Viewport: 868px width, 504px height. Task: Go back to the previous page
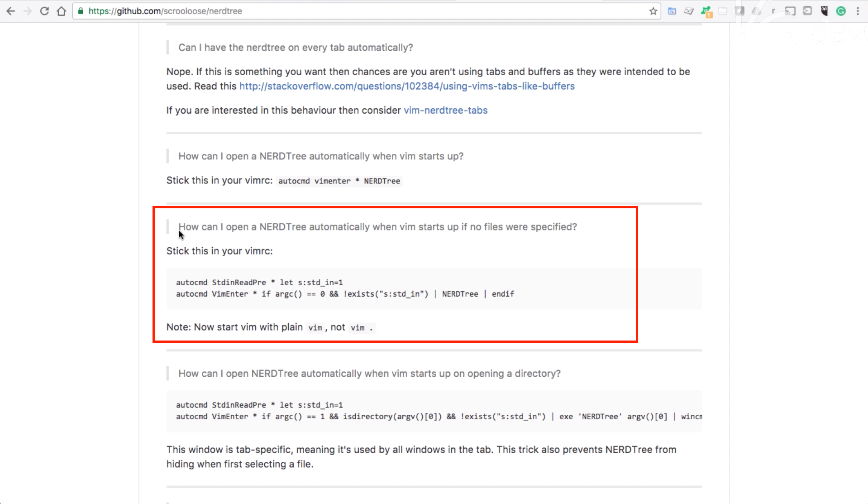coord(11,11)
